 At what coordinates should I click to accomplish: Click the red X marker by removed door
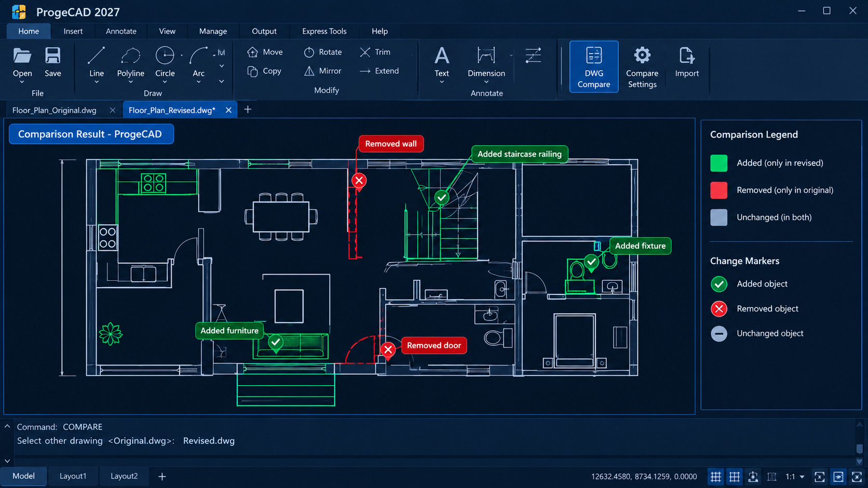tap(388, 349)
